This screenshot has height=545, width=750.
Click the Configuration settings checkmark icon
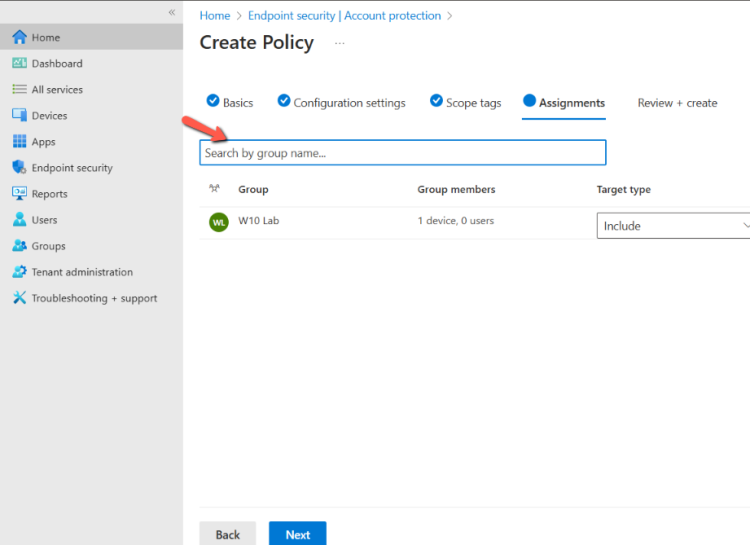[x=284, y=101]
